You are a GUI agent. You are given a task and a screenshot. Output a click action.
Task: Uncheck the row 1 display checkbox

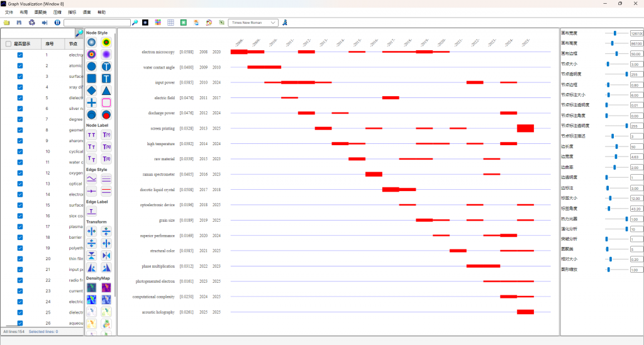click(x=20, y=55)
